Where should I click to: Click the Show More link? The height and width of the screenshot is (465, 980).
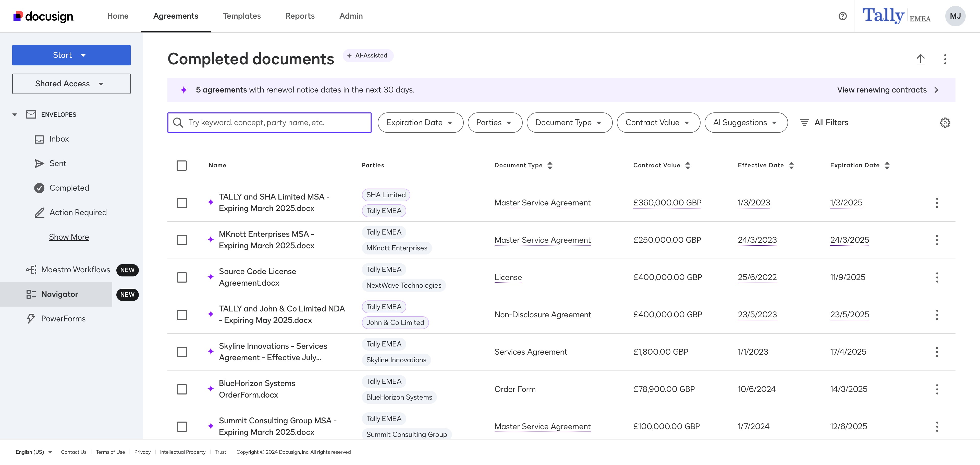[69, 237]
